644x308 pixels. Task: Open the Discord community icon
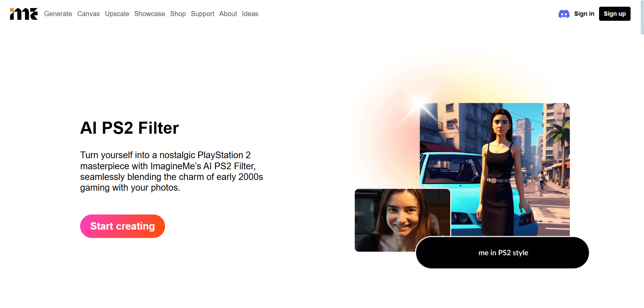point(563,14)
